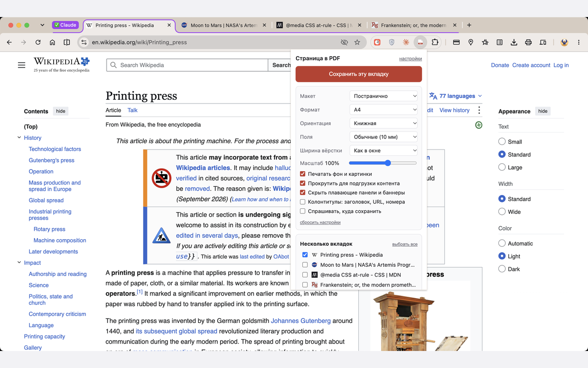The height and width of the screenshot is (368, 588).
Task: Toggle 'Прокрутить для подгрузки контента' checkbox
Action: click(303, 183)
